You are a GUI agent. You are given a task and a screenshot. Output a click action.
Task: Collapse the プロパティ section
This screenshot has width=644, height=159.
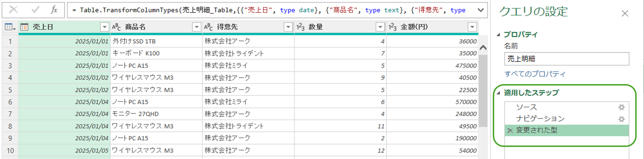(x=498, y=35)
